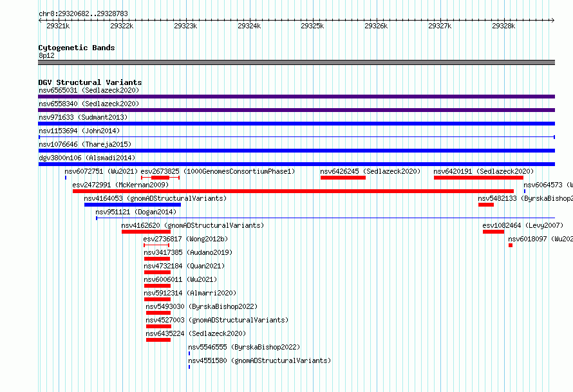
Task: Select the nsv6006011 (Wu2021) label
Action: 180,279
